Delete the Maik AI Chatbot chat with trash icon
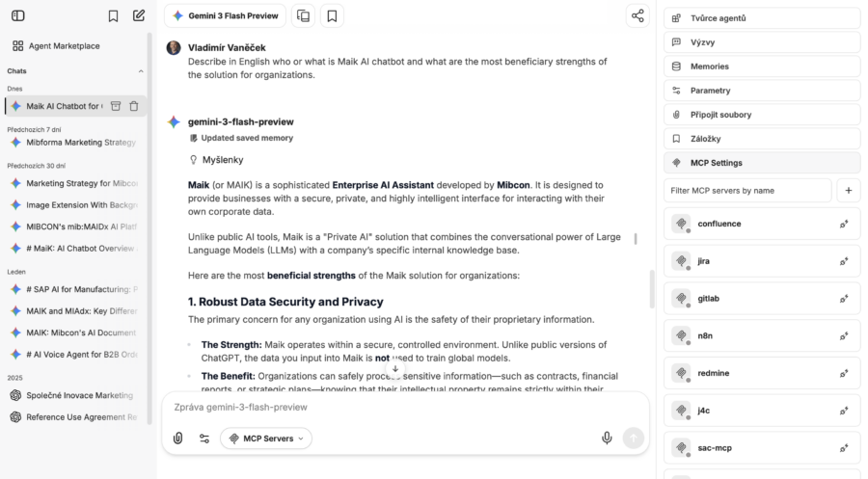This screenshot has height=479, width=868. tap(134, 106)
